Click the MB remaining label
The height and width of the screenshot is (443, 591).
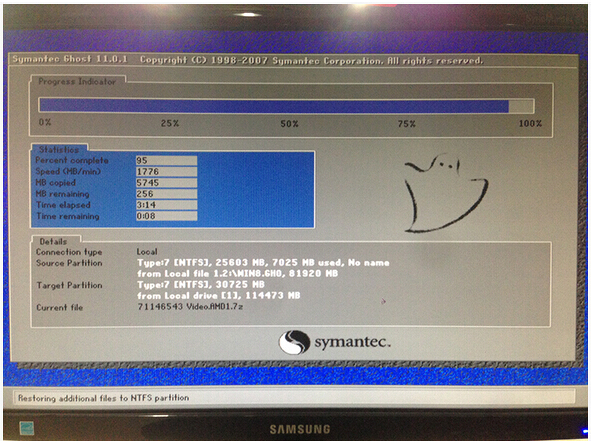(62, 194)
